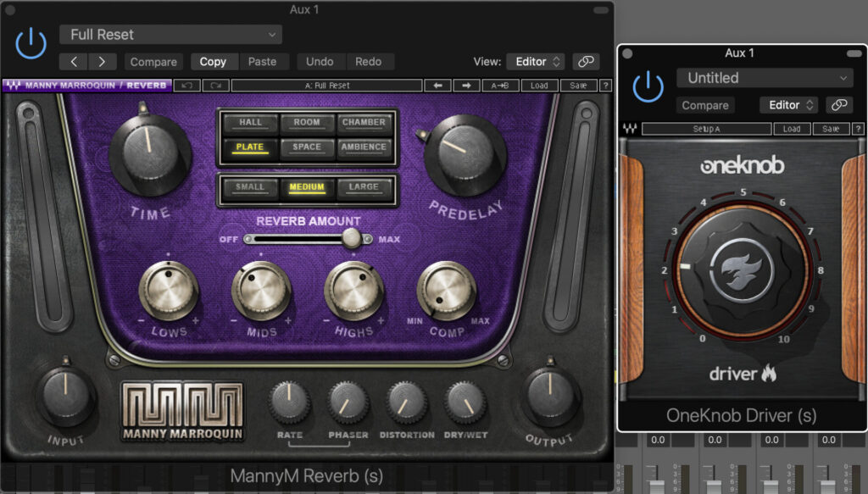Click Waves undo arrow in Reverb toolbar
The width and height of the screenshot is (868, 494).
187,86
